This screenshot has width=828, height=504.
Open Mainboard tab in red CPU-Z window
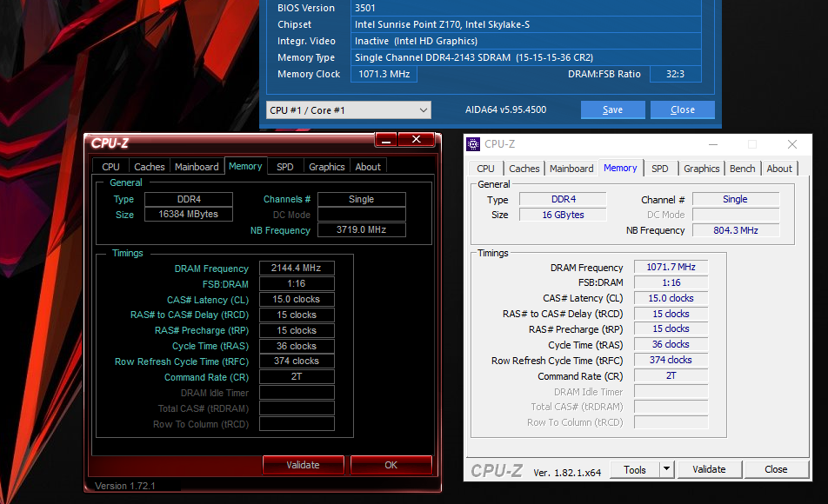(x=197, y=167)
